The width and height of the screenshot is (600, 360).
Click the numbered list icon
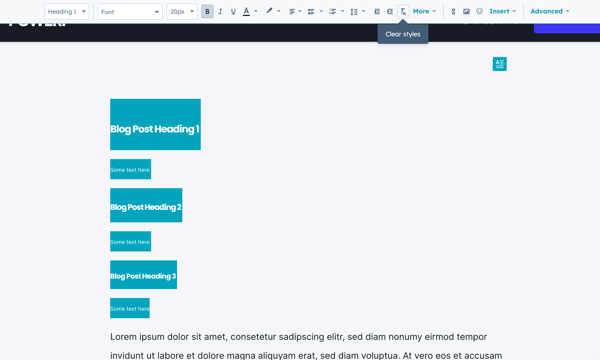pyautogui.click(x=333, y=11)
